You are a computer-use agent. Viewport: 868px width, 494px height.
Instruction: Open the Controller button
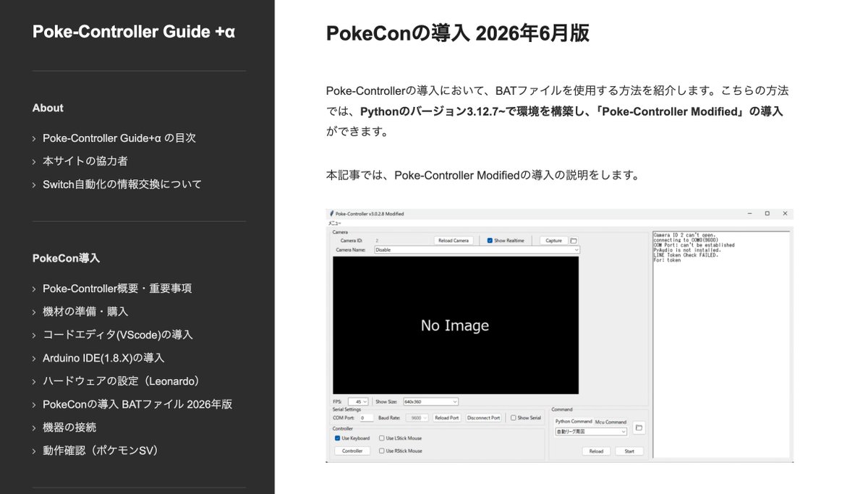(x=352, y=451)
